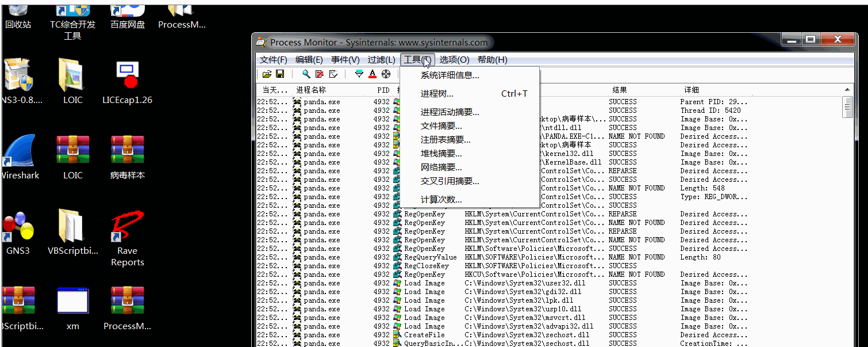Screen dimensions: 868x347
Task: Select the CreateFile operation row
Action: coord(502,335)
